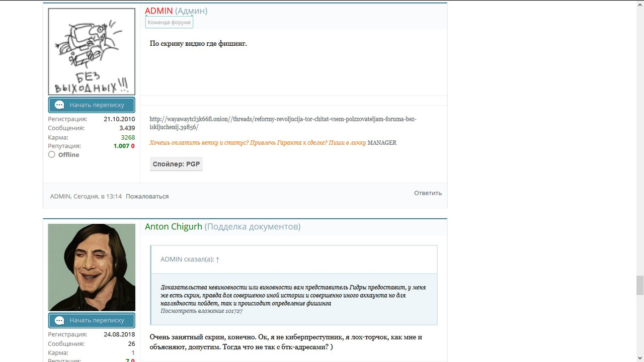Open MANAGER profile link in signature
The height and width of the screenshot is (362, 644).
coord(382,143)
